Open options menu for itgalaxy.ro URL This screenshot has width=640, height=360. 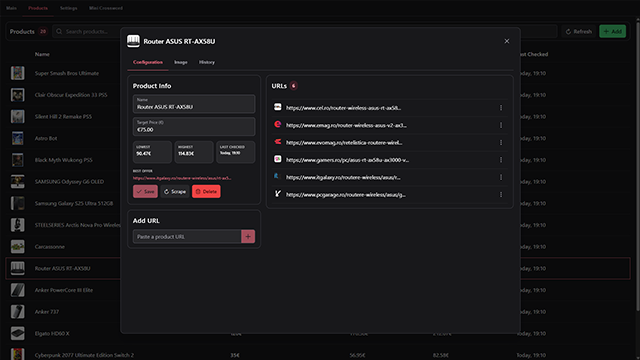tap(501, 177)
